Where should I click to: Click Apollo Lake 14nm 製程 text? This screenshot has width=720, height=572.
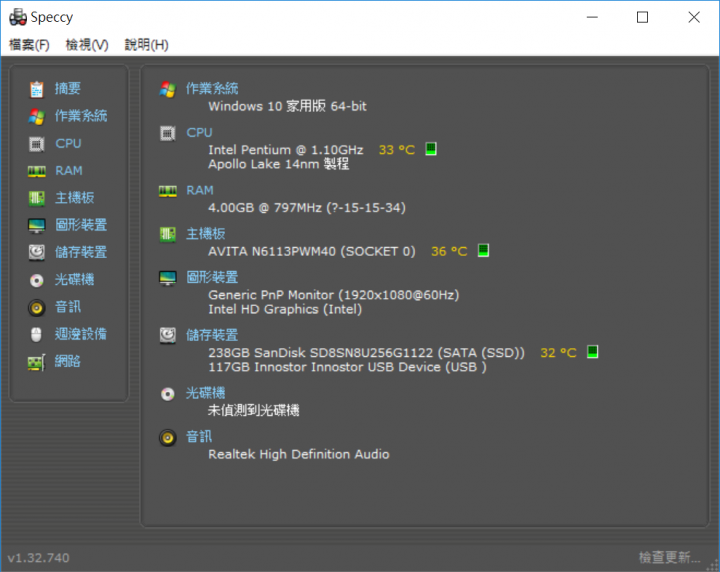tap(279, 164)
